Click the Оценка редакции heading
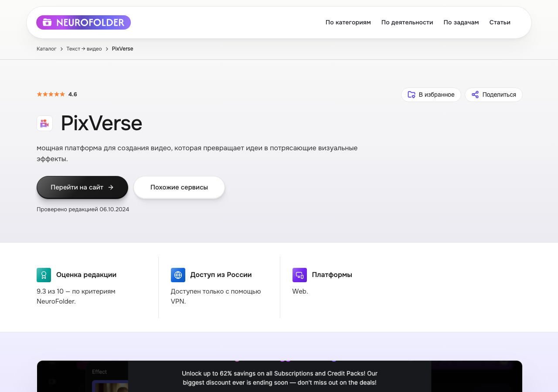558x392 pixels. pyautogui.click(x=86, y=275)
